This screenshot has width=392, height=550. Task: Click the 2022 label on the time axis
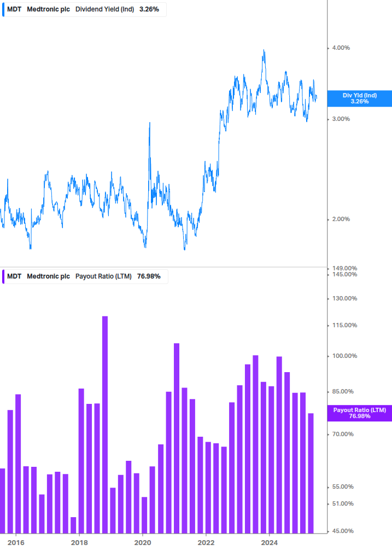206,543
